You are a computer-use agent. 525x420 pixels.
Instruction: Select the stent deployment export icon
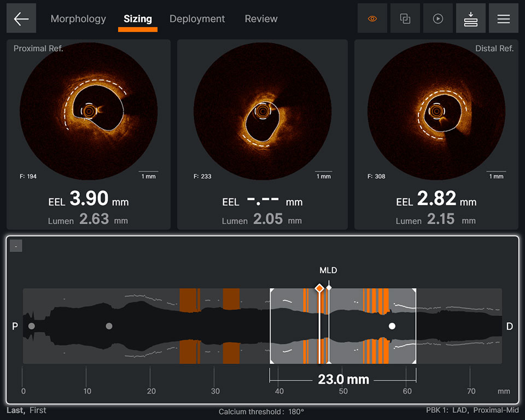coord(470,18)
